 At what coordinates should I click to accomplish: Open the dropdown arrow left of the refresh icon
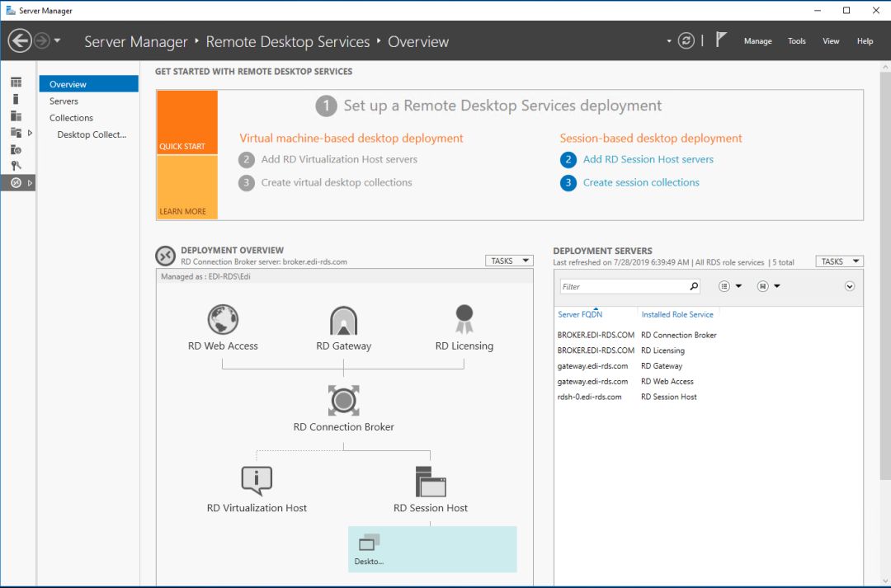pos(669,41)
